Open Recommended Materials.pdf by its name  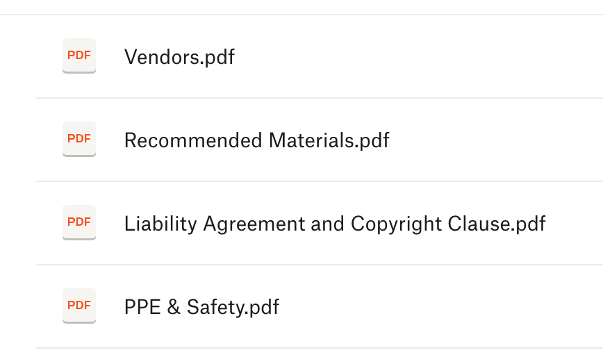click(257, 140)
